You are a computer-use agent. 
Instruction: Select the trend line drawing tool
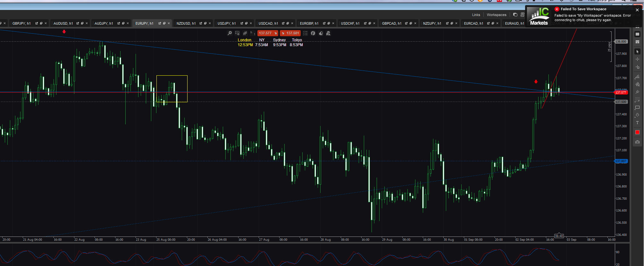[x=637, y=77]
